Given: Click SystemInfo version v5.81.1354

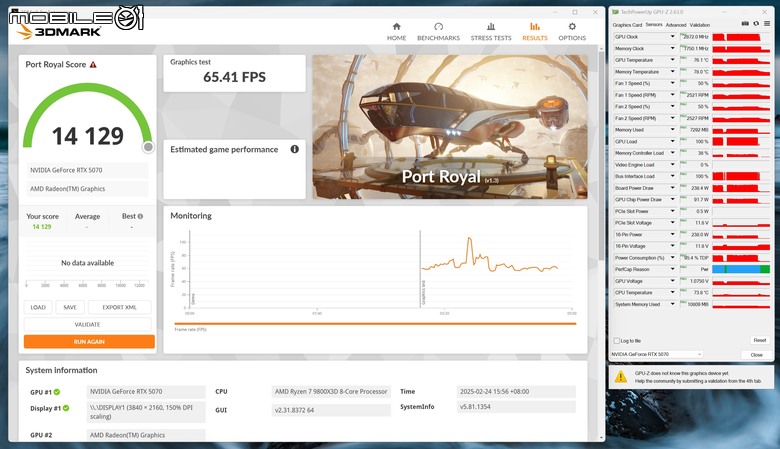Looking at the screenshot, I should [x=516, y=407].
